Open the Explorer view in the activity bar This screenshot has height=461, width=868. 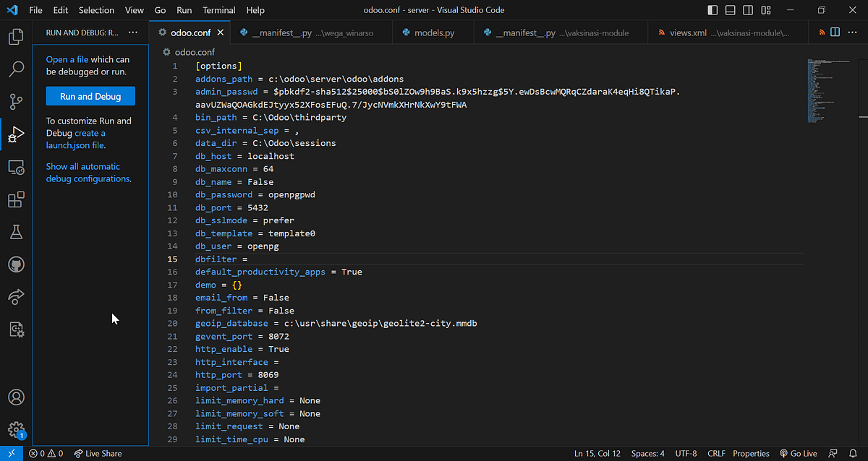tap(16, 36)
